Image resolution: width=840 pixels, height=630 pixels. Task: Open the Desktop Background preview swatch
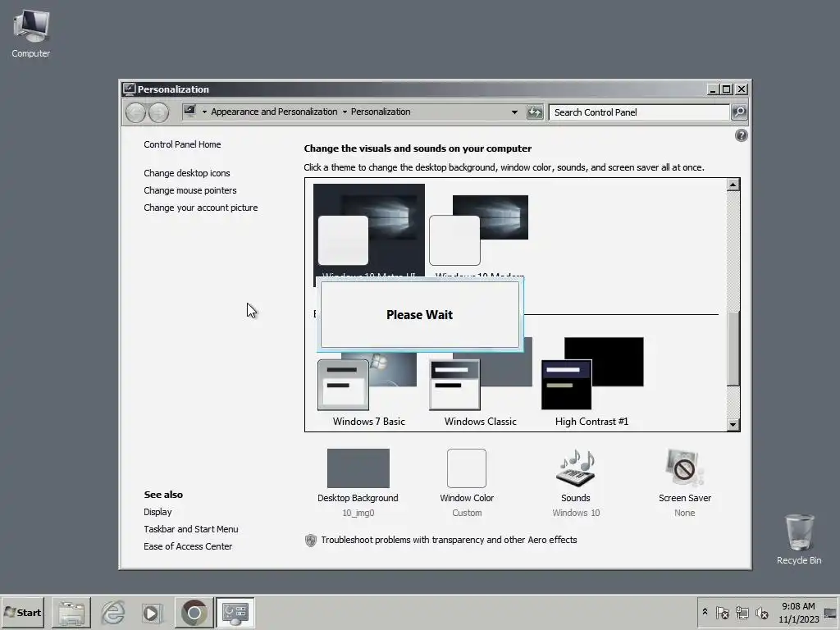tap(358, 468)
